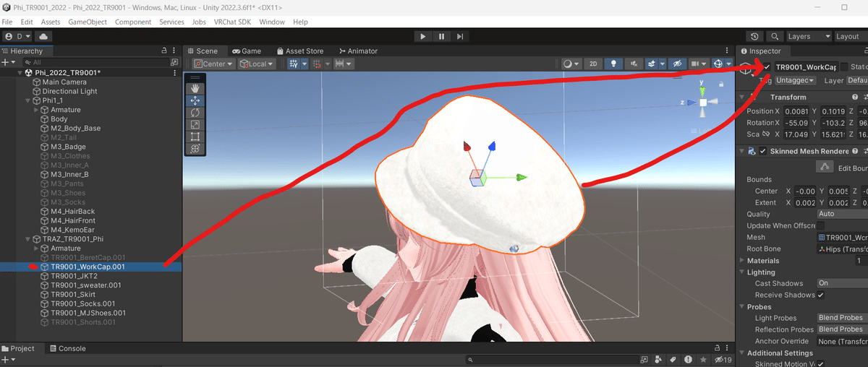Click the cloud services icon
868x367 pixels.
pos(43,36)
